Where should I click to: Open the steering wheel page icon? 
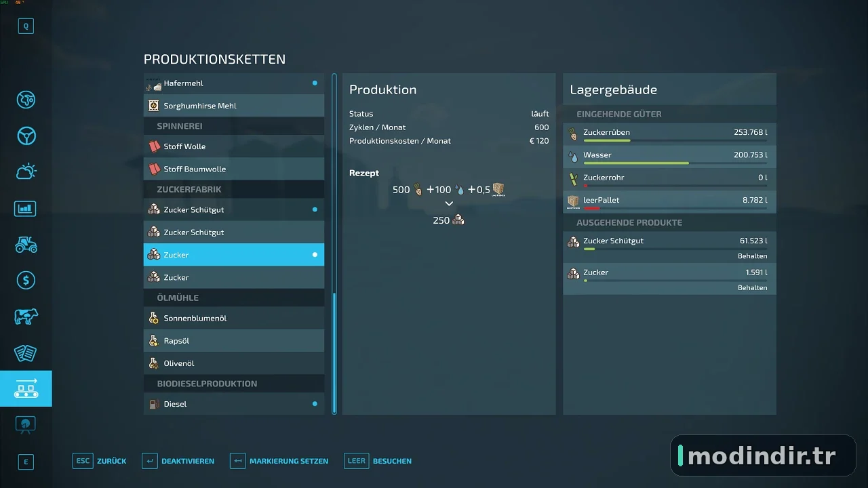(x=26, y=136)
